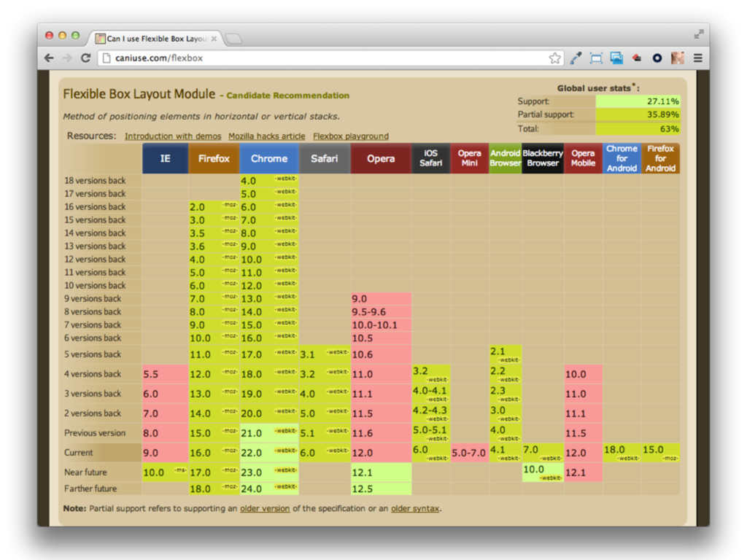Click the red extension icon in toolbar
The width and height of the screenshot is (747, 560).
636,58
